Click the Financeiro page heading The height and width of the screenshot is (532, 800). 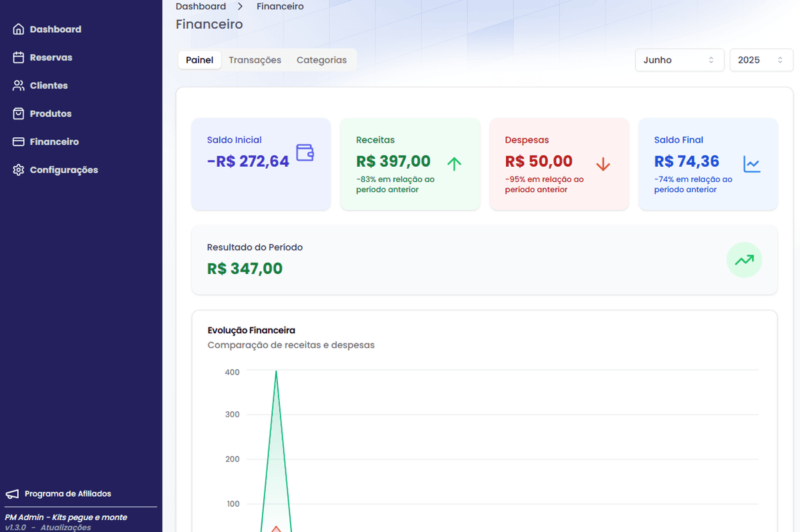click(x=209, y=25)
